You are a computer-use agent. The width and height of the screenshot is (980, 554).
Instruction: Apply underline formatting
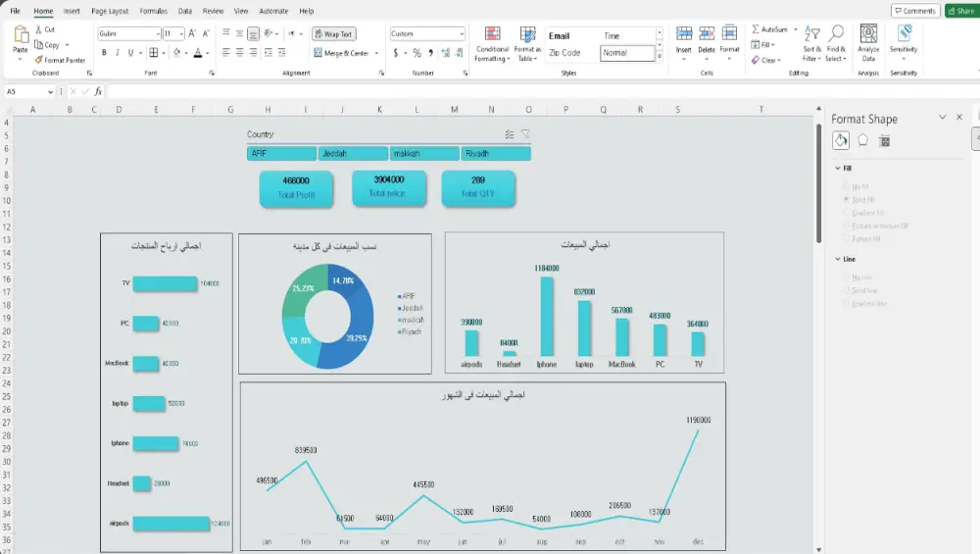click(130, 53)
